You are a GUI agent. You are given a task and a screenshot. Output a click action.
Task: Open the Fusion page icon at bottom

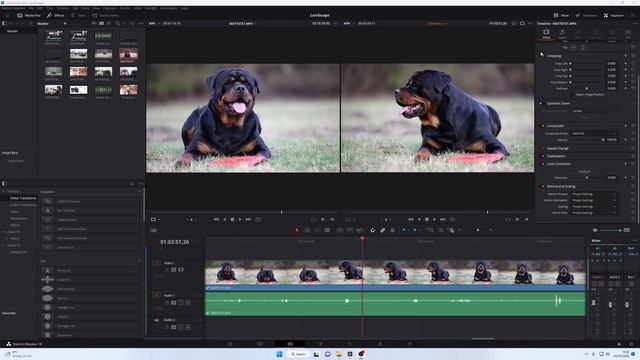[x=320, y=344]
